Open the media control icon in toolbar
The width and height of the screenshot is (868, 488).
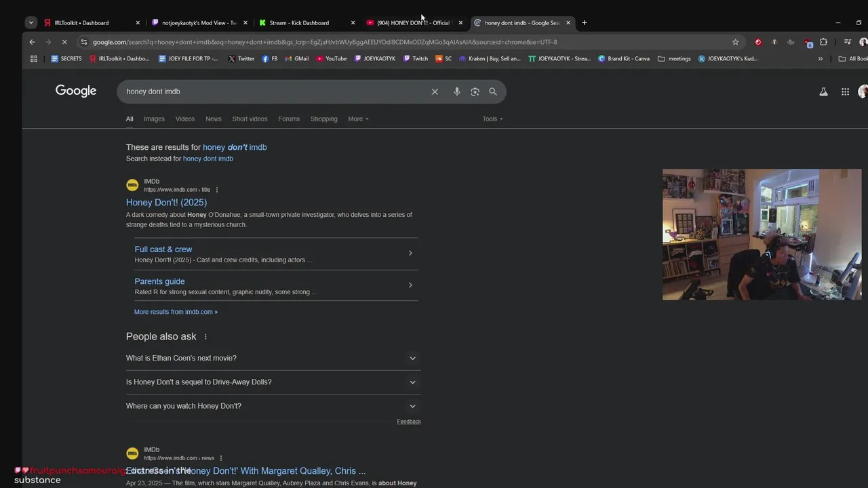click(848, 42)
